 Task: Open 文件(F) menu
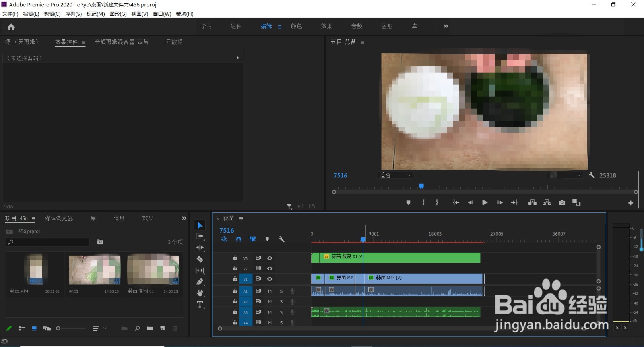click(x=10, y=14)
